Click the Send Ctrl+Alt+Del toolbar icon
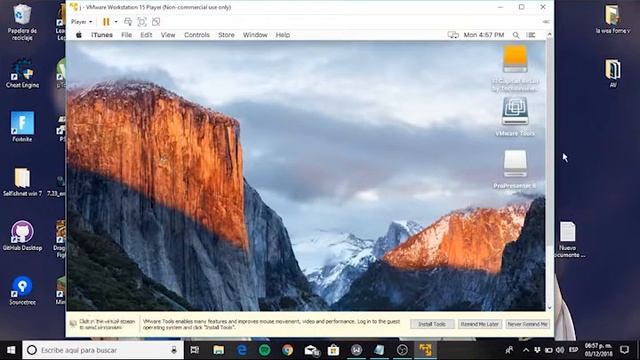Image resolution: width=640 pixels, height=360 pixels. [x=128, y=22]
